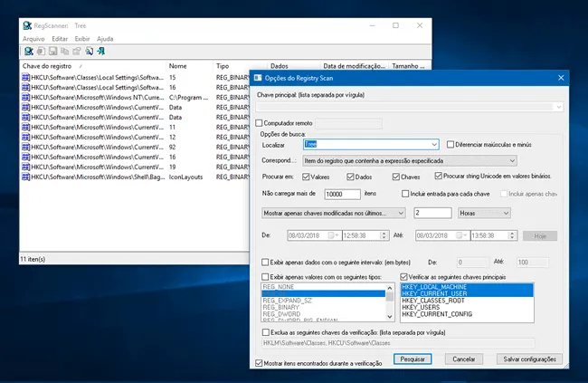
Task: Open the Ajuda menu
Action: 105,39
